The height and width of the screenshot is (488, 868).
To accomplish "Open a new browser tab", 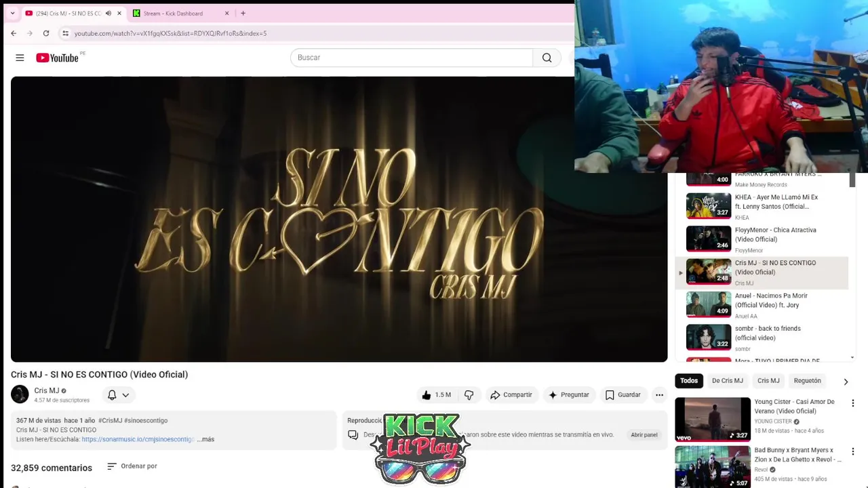I will pos(243,13).
